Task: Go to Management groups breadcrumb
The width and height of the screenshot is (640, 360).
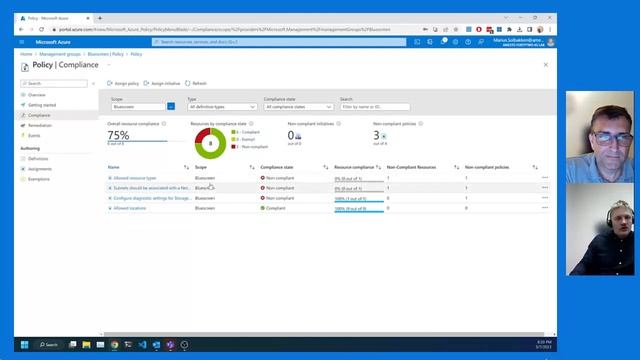Action: 60,54
